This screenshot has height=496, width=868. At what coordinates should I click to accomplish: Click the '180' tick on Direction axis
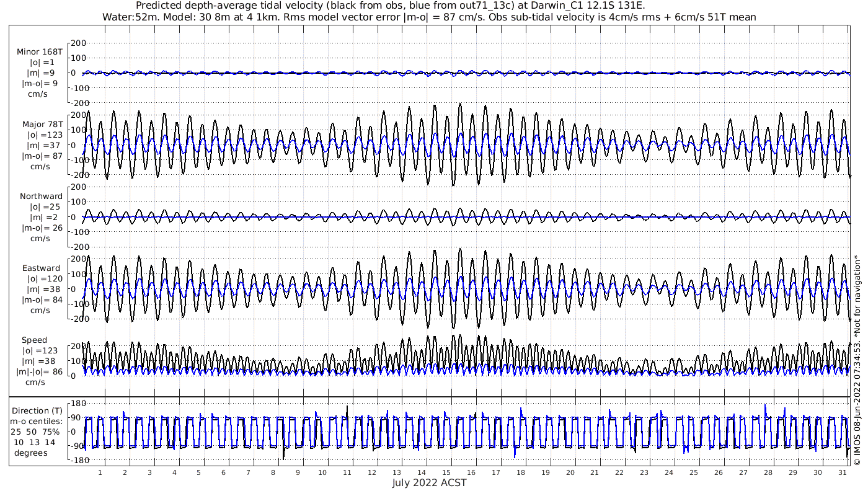tap(78, 404)
